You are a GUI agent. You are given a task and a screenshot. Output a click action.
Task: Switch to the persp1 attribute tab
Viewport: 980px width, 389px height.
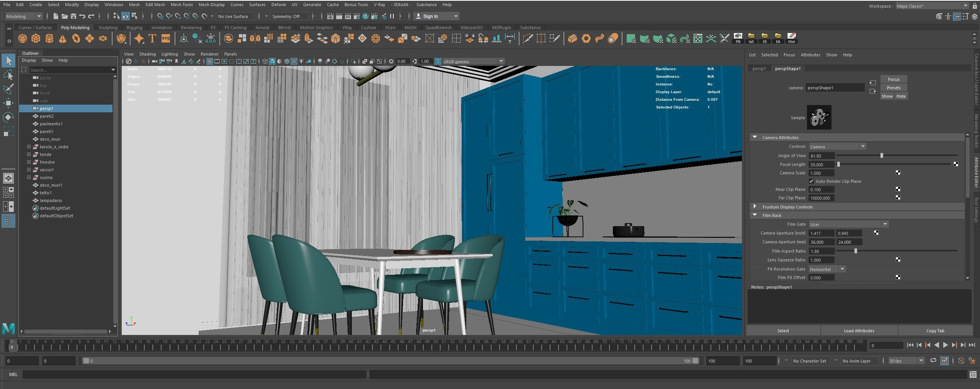(x=759, y=69)
